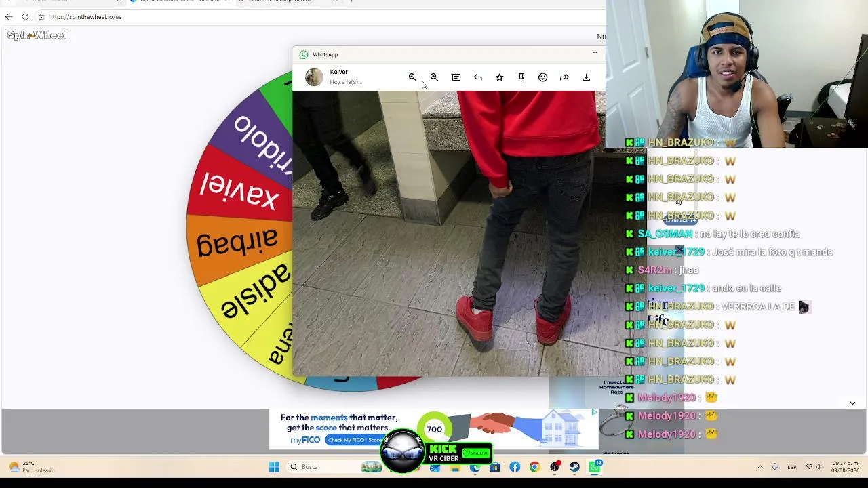This screenshot has height=488, width=868.
Task: Open the SpinTheWheel logo homepage link
Action: tap(37, 35)
